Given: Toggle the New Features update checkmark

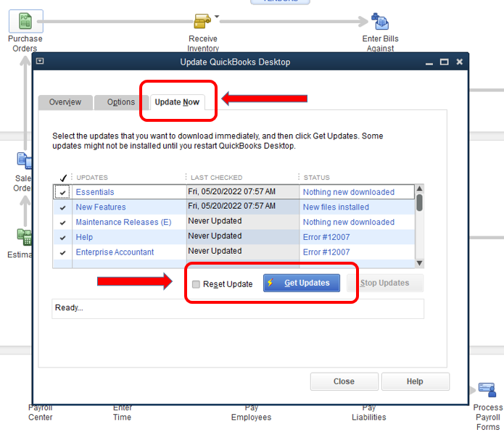Looking at the screenshot, I should point(62,207).
